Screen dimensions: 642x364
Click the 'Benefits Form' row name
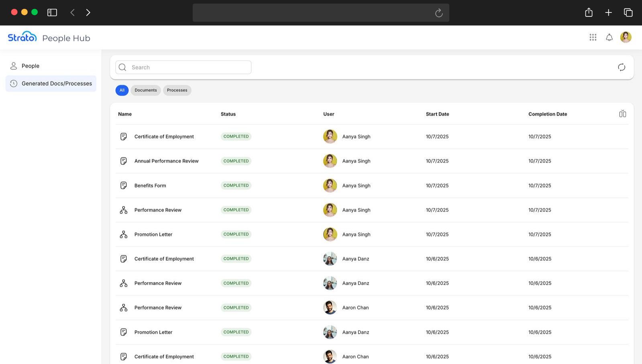point(150,185)
